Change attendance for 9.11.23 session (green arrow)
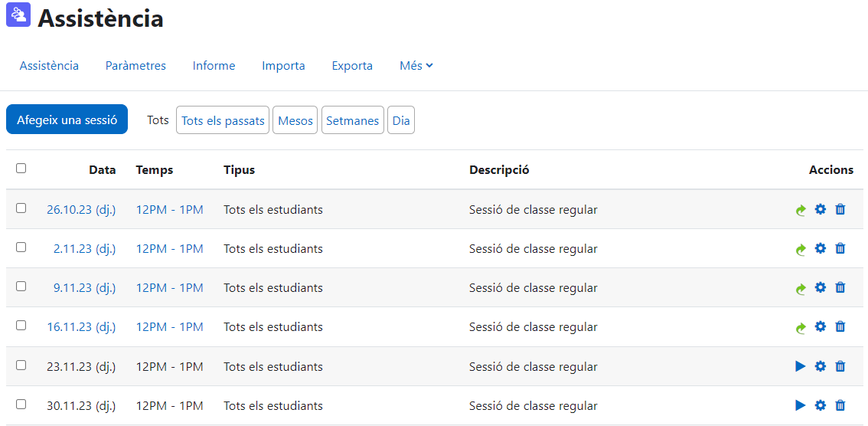Image resolution: width=868 pixels, height=426 pixels. pos(801,289)
